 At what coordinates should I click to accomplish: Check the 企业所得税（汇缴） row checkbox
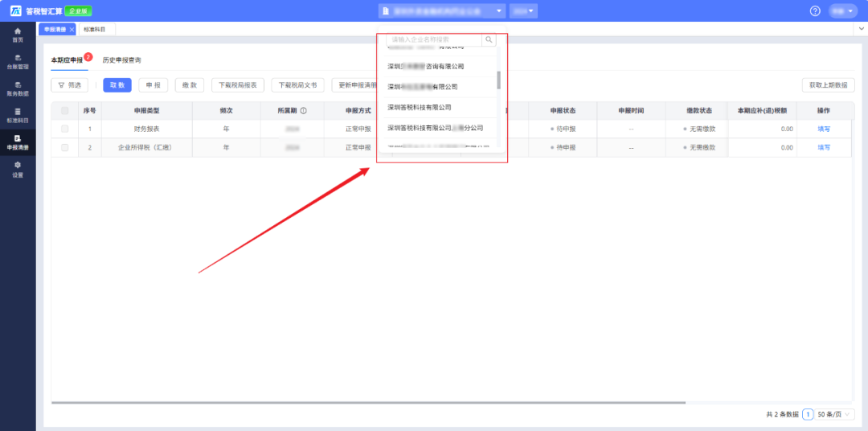point(65,148)
